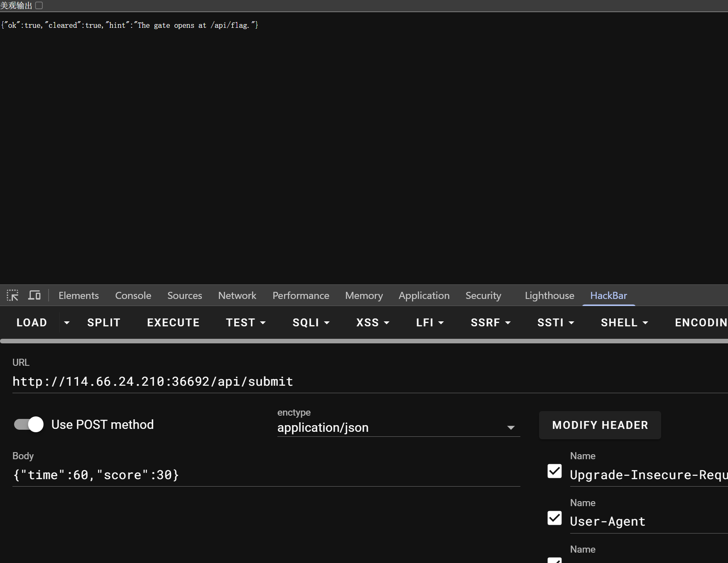Switch to the Elements tab

point(78,296)
